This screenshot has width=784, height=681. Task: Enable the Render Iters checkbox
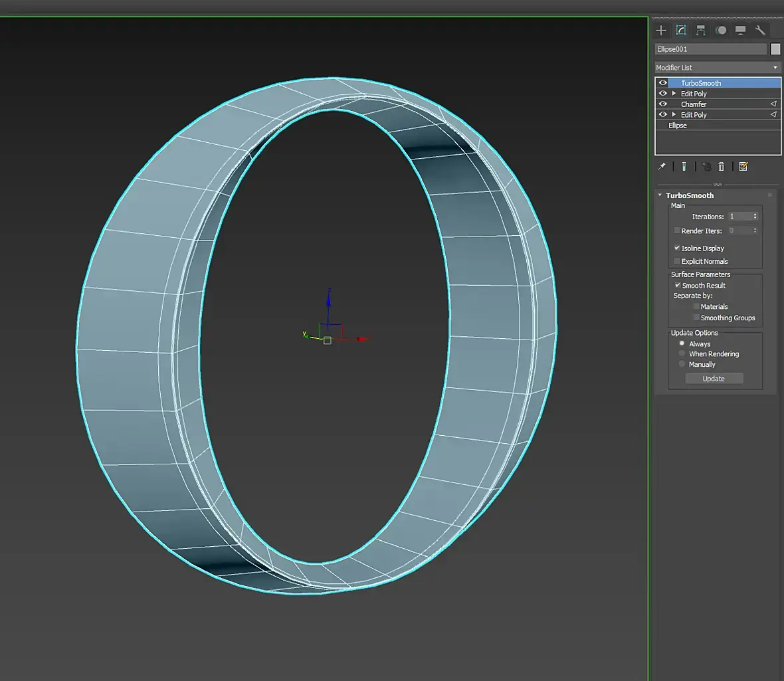point(677,231)
